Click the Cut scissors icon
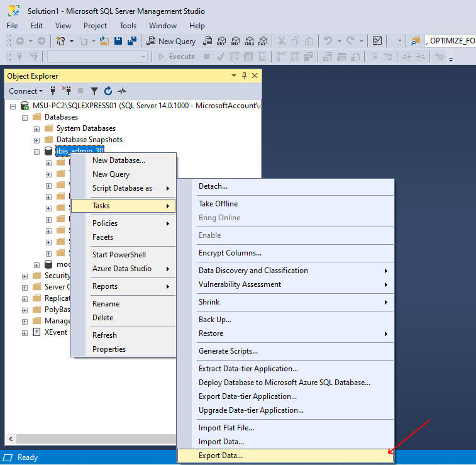Screen dimensions: 476x465 [x=282, y=41]
